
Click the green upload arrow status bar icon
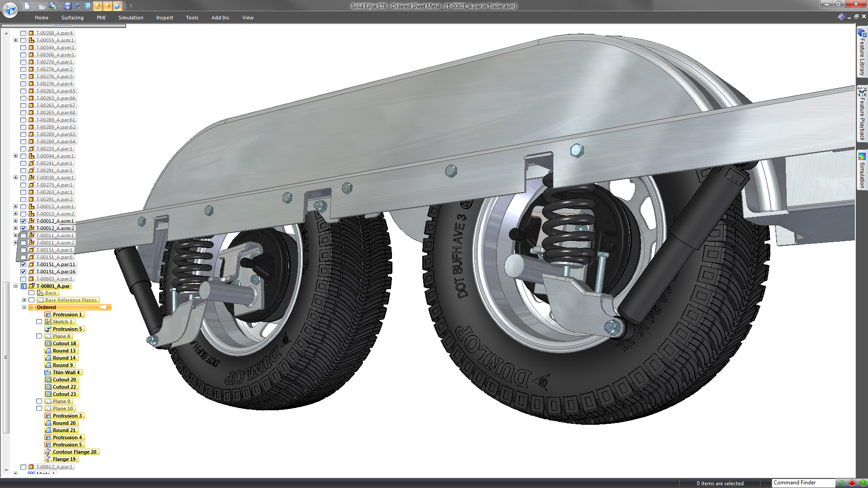tap(863, 483)
